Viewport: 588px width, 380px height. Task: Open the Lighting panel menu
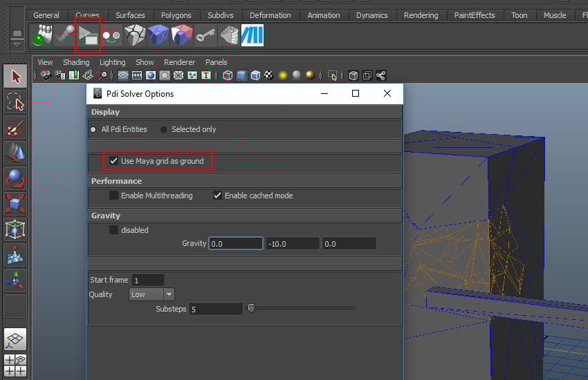click(x=112, y=62)
